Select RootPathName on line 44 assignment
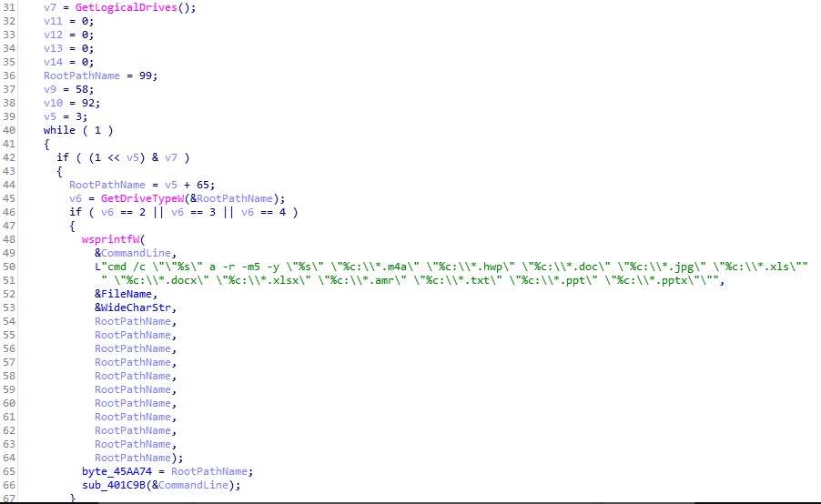821x504 pixels. point(107,185)
